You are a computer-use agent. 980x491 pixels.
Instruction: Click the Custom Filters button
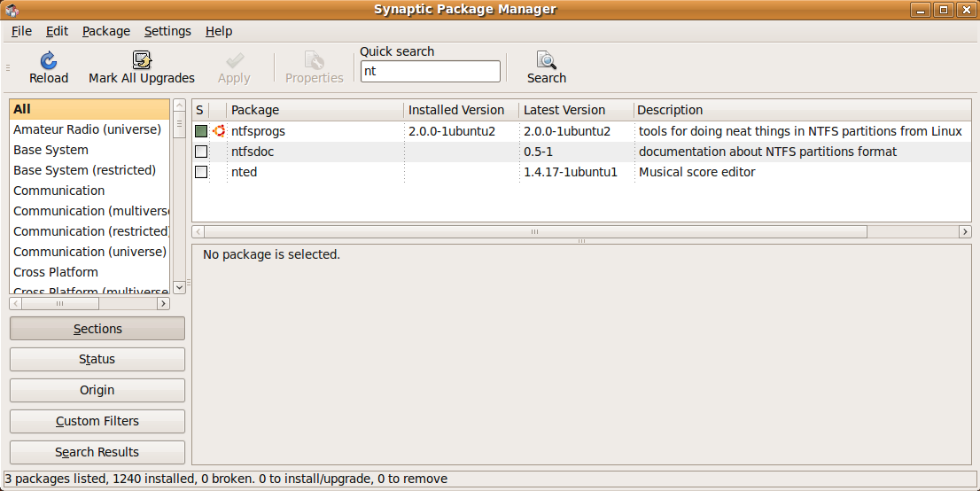pyautogui.click(x=97, y=422)
